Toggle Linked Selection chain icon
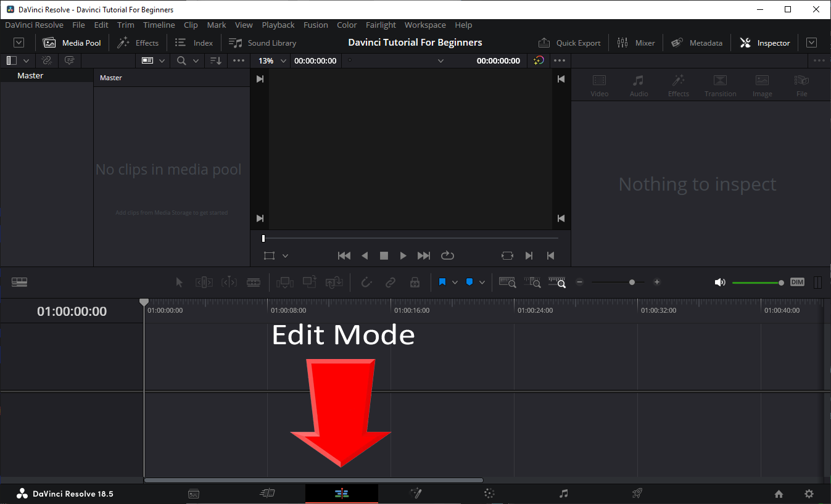Image resolution: width=831 pixels, height=504 pixels. tap(391, 283)
